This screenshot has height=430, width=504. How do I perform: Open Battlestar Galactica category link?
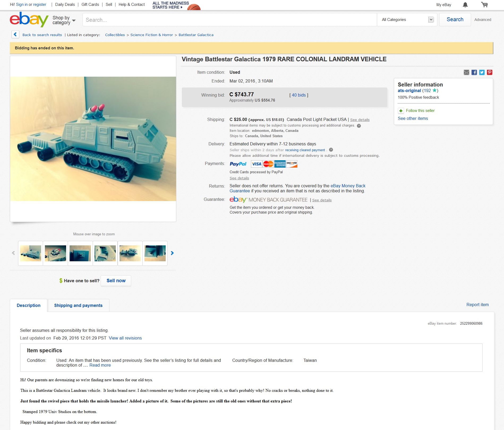pos(196,35)
